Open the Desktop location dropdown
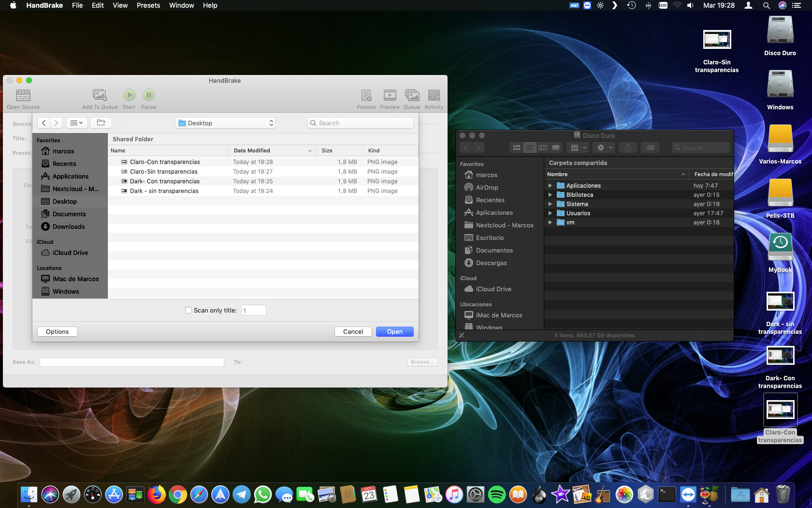 [226, 123]
